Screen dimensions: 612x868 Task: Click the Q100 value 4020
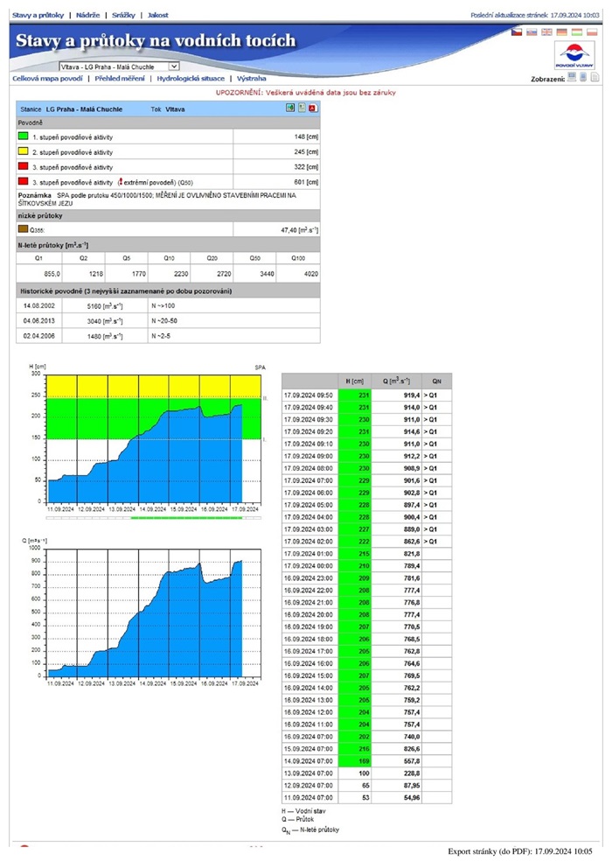point(311,274)
